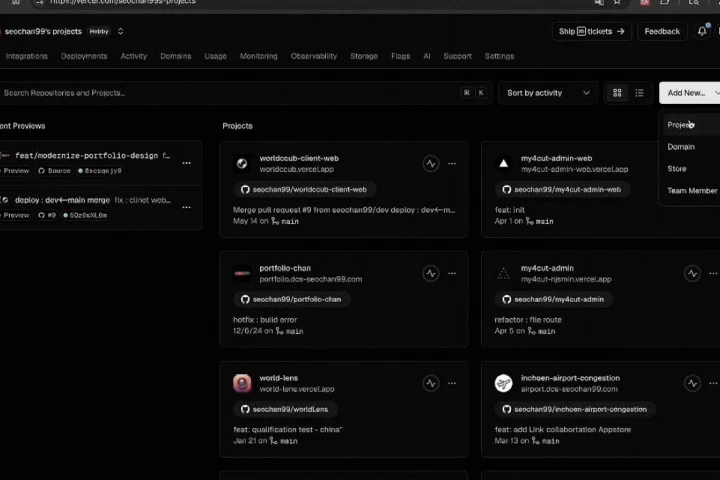The image size is (720, 480).
Task: Open my4cut-admin-web project title
Action: [x=557, y=158]
